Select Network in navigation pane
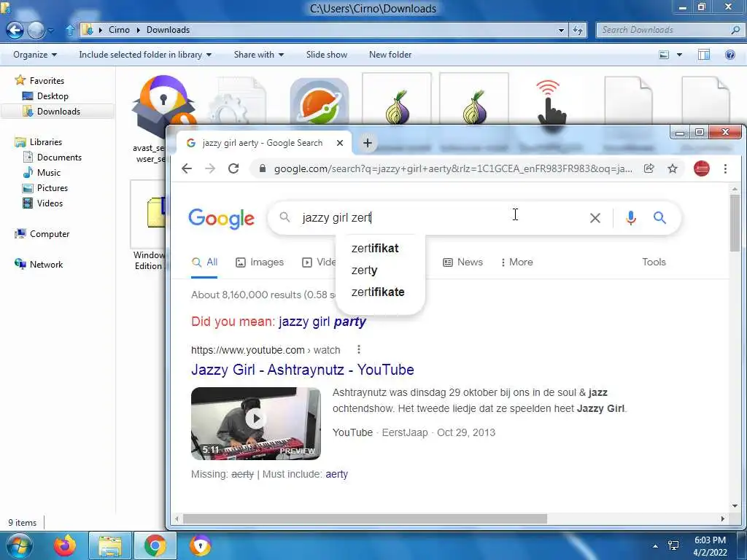Viewport: 747px width, 560px height. coord(39,264)
